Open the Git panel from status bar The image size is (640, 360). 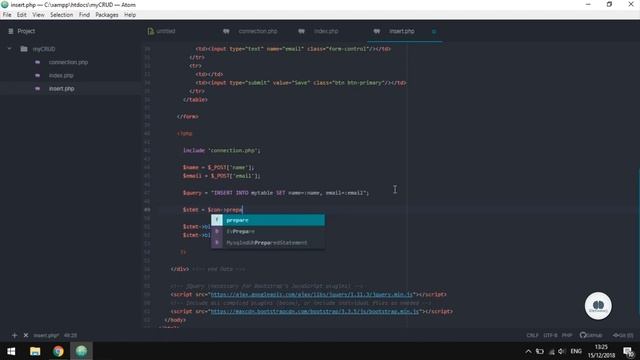click(x=623, y=336)
